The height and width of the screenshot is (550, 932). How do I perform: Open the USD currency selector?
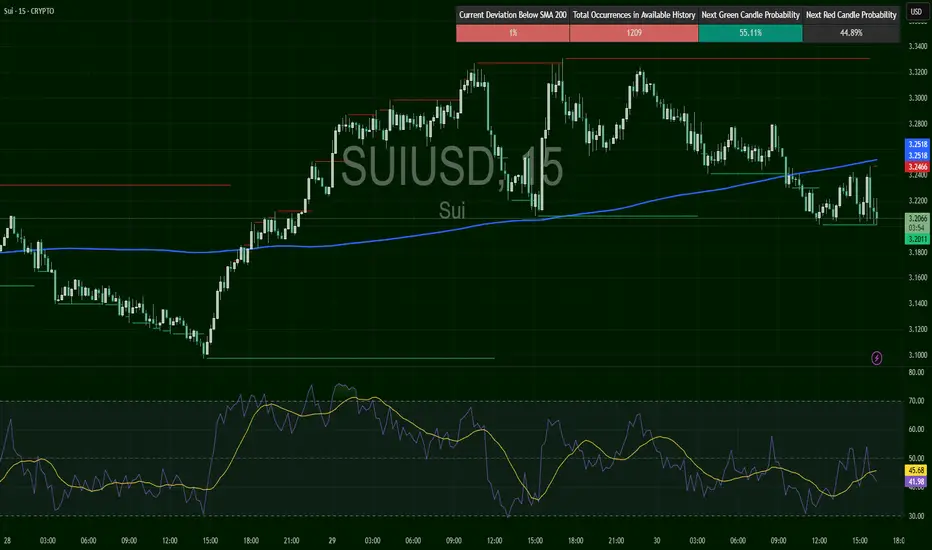[917, 11]
